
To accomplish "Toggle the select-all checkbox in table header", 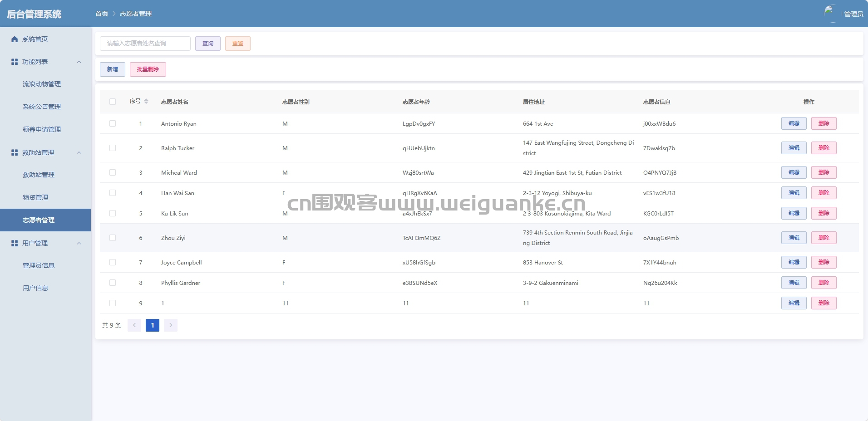I will click(x=113, y=102).
